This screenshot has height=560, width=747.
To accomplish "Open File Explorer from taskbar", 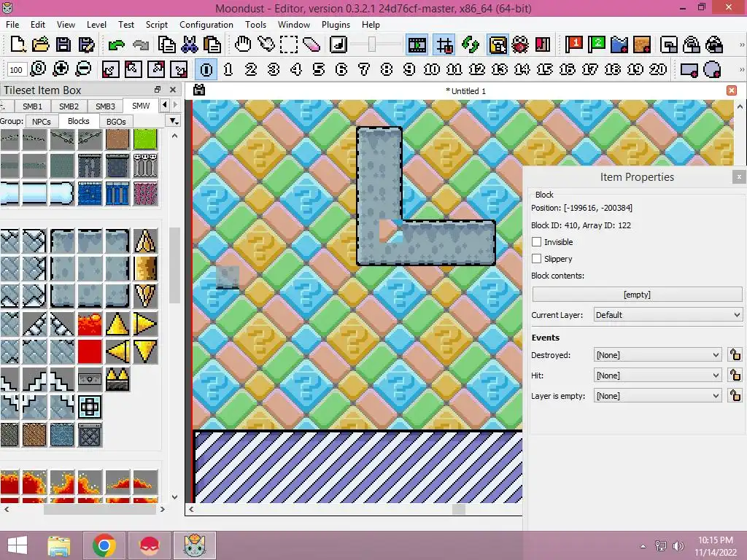I will coord(59,545).
